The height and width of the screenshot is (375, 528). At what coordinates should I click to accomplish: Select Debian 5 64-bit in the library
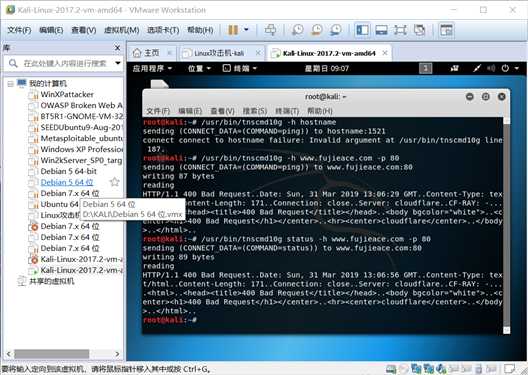(69, 171)
